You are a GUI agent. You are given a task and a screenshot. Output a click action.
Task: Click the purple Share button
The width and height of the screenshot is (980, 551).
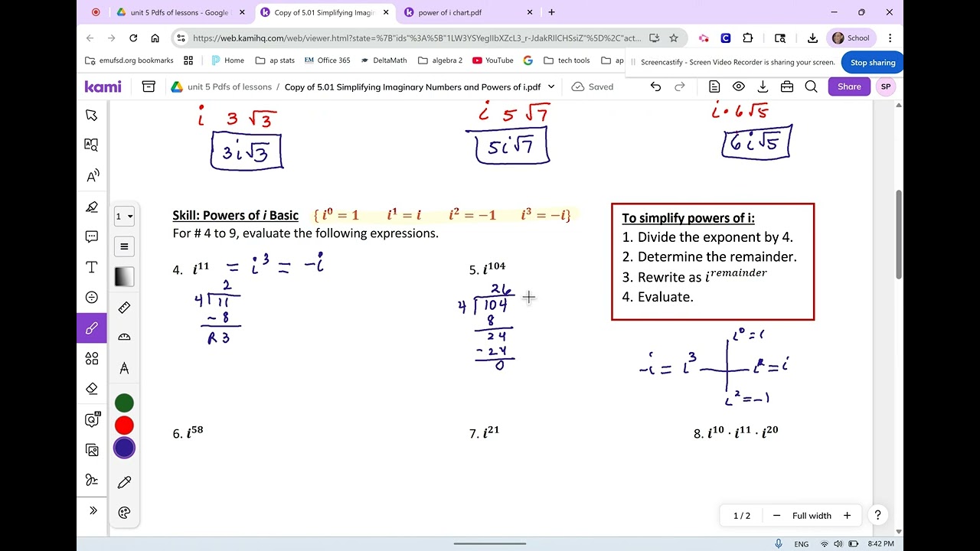tap(849, 86)
